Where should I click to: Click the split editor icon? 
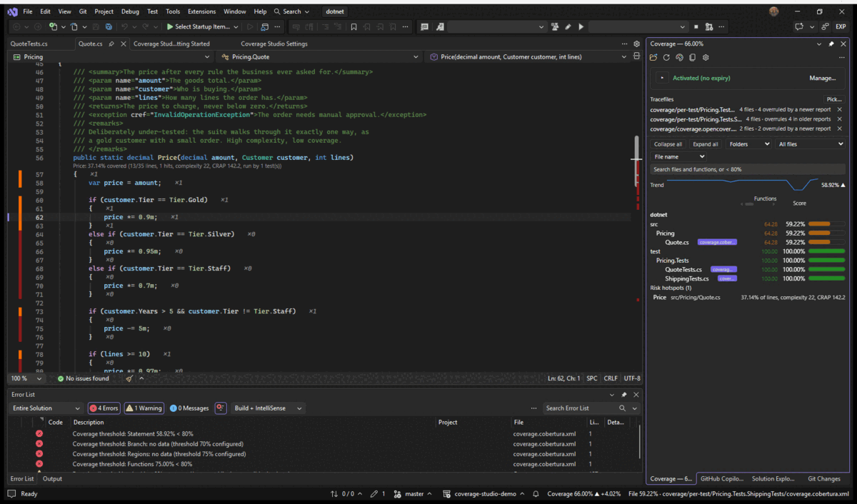pyautogui.click(x=636, y=56)
